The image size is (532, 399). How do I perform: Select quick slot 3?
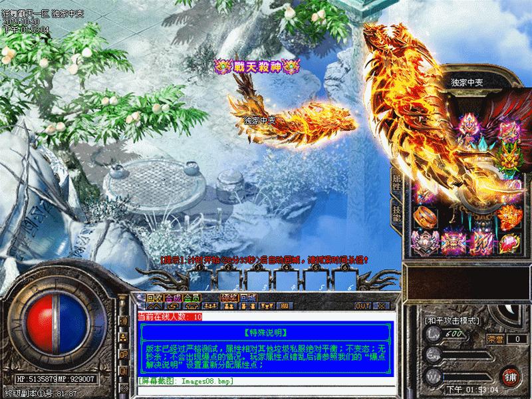(258, 280)
